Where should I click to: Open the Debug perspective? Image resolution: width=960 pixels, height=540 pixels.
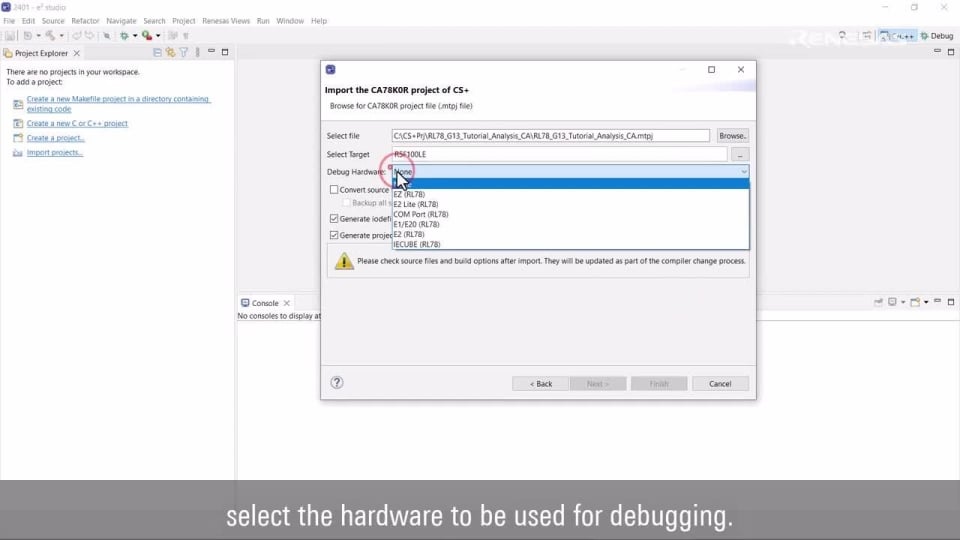(x=937, y=36)
